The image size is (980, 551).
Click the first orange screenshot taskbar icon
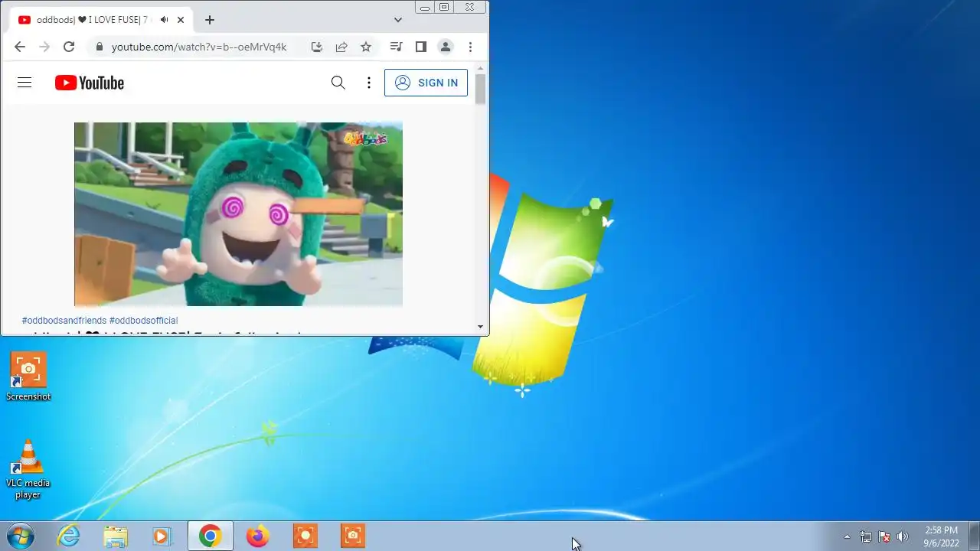[x=305, y=536]
